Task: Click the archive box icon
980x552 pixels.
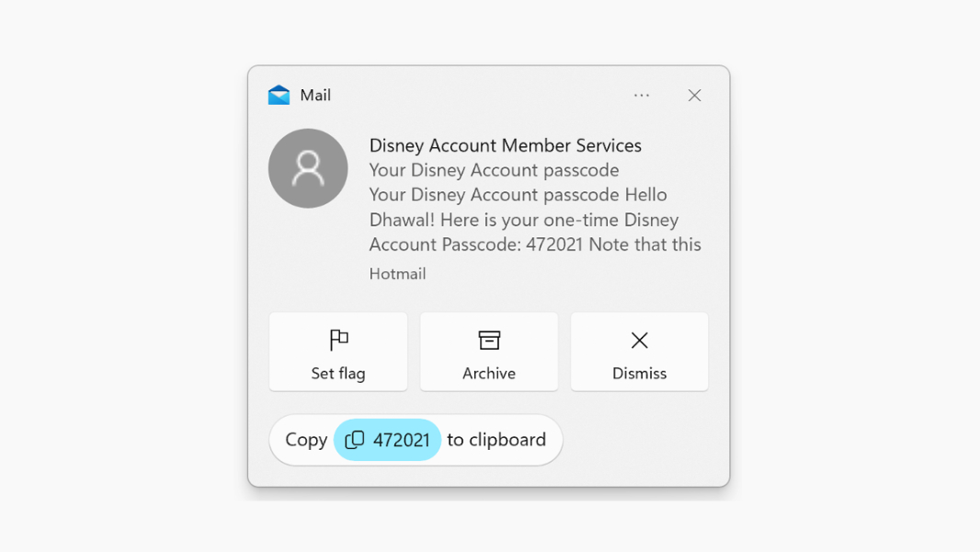Action: coord(489,340)
